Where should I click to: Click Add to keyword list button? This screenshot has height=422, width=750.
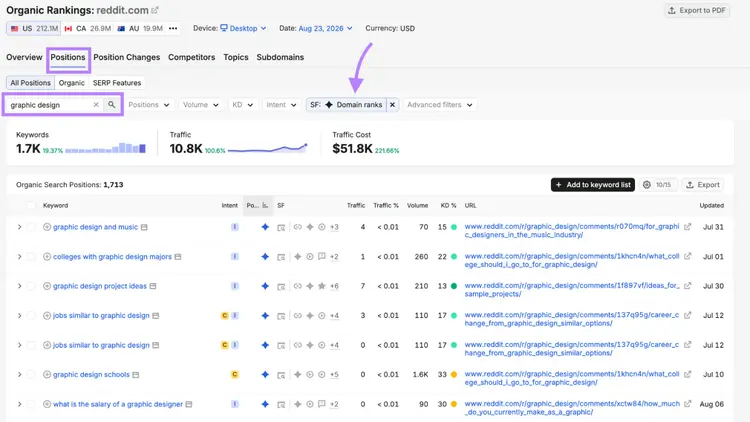pyautogui.click(x=593, y=185)
